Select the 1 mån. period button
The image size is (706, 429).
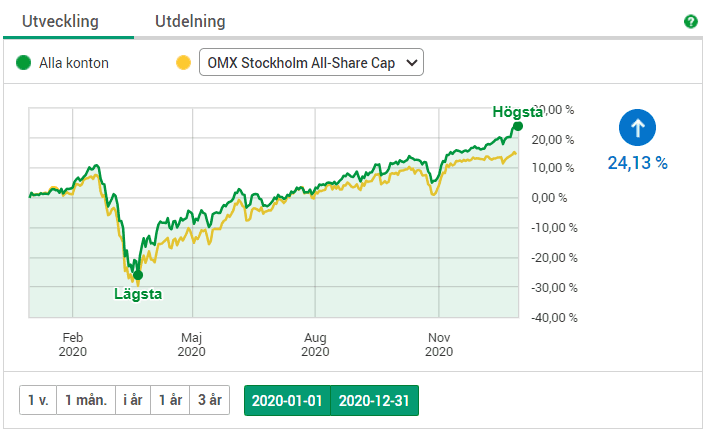point(85,401)
